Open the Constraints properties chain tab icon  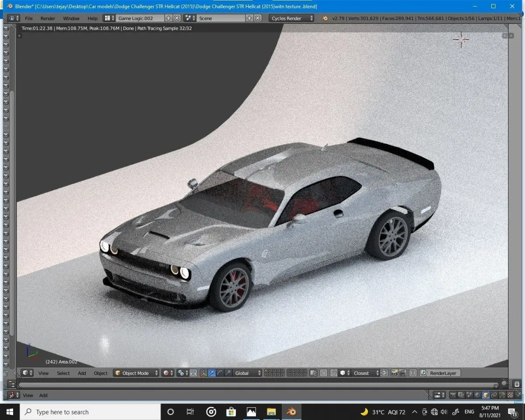pos(494,395)
